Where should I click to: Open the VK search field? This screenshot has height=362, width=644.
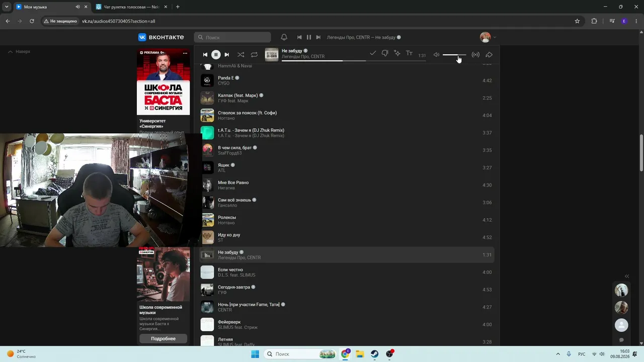(x=232, y=37)
